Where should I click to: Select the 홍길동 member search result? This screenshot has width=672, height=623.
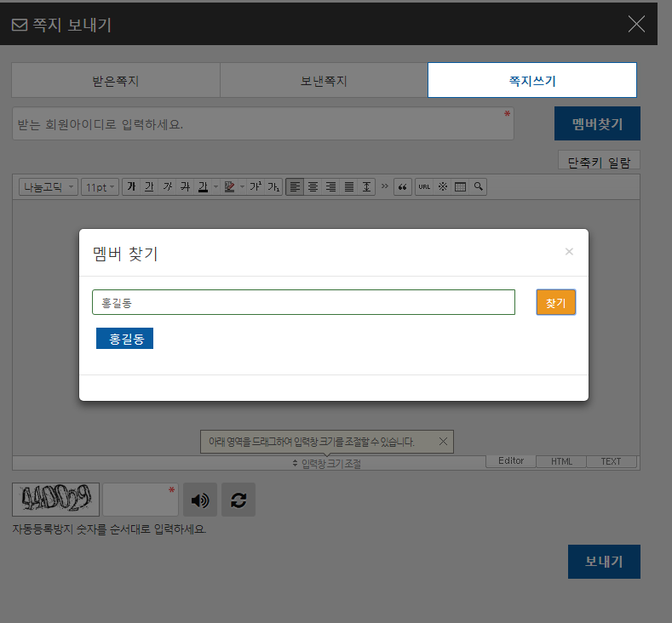click(x=124, y=339)
